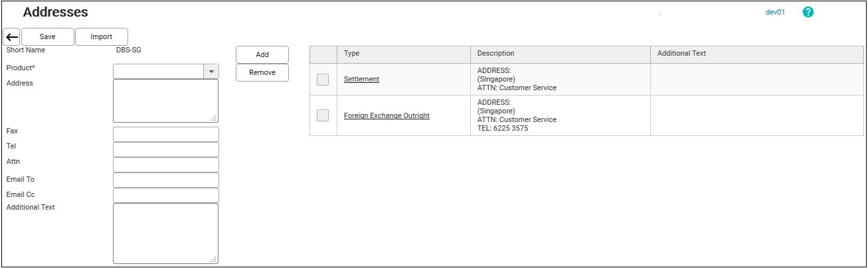Screen dimensions: 868x268
Task: Focus the Fax input field
Action: [165, 134]
